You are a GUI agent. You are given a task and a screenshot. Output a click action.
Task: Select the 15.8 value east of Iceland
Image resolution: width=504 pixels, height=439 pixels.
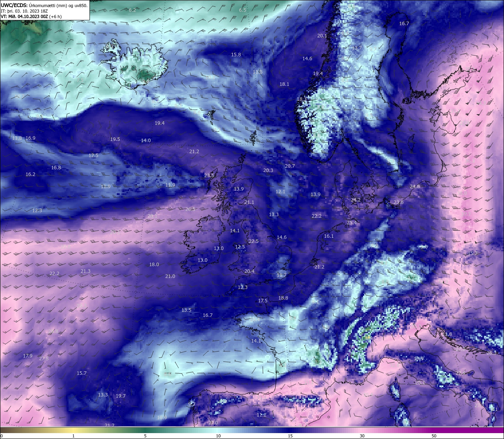[x=236, y=55]
